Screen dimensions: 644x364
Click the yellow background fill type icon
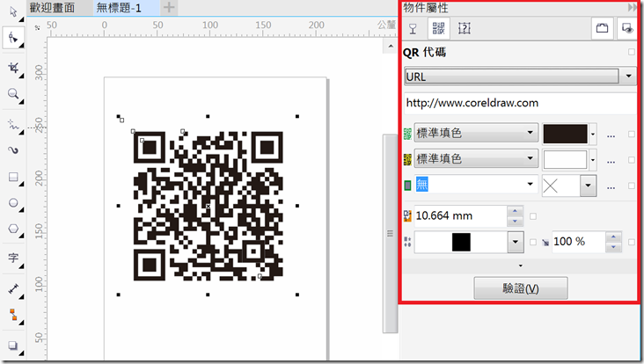coord(407,160)
